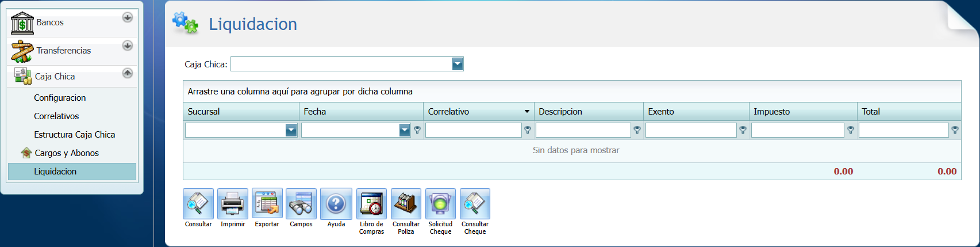Expand the Bancos sidebar section
The width and height of the screenshot is (980, 247).
click(x=128, y=17)
